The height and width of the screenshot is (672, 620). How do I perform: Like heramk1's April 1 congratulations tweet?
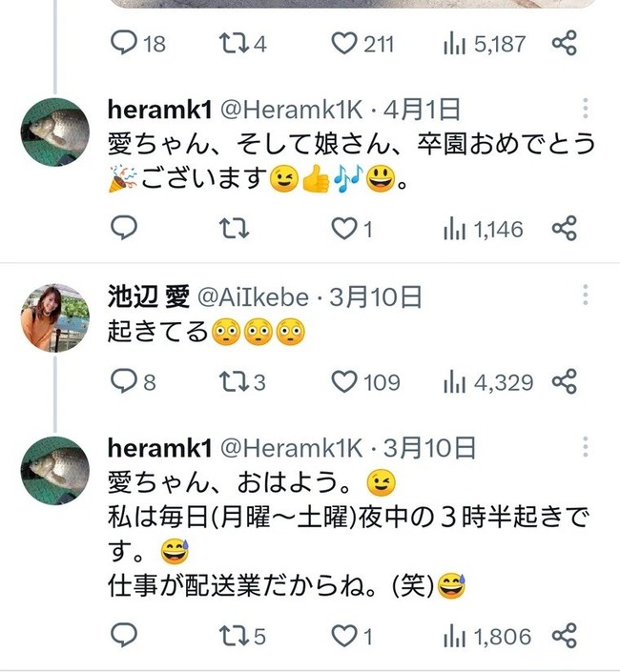[343, 228]
